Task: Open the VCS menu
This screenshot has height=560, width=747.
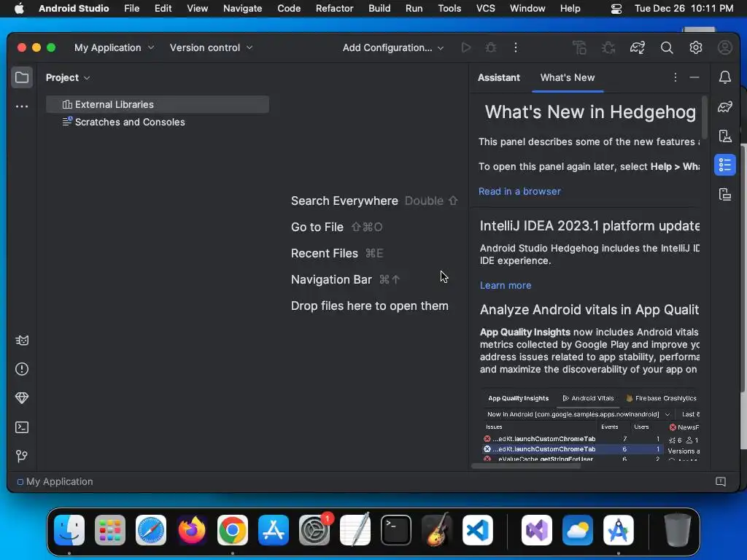Action: coord(485,8)
